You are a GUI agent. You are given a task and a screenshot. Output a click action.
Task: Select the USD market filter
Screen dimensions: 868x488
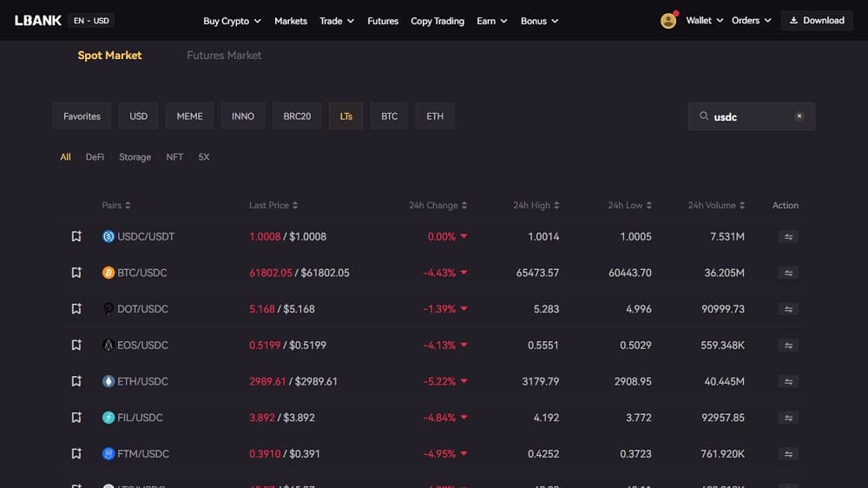point(138,116)
